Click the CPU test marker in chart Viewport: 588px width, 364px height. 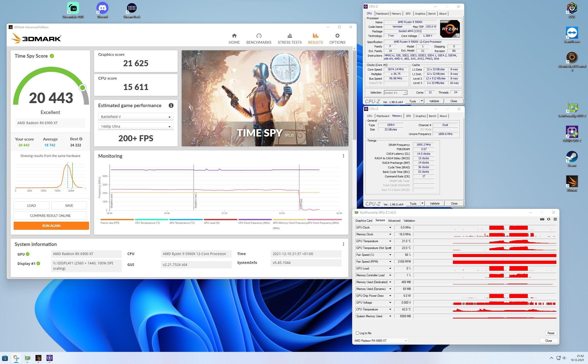[301, 204]
